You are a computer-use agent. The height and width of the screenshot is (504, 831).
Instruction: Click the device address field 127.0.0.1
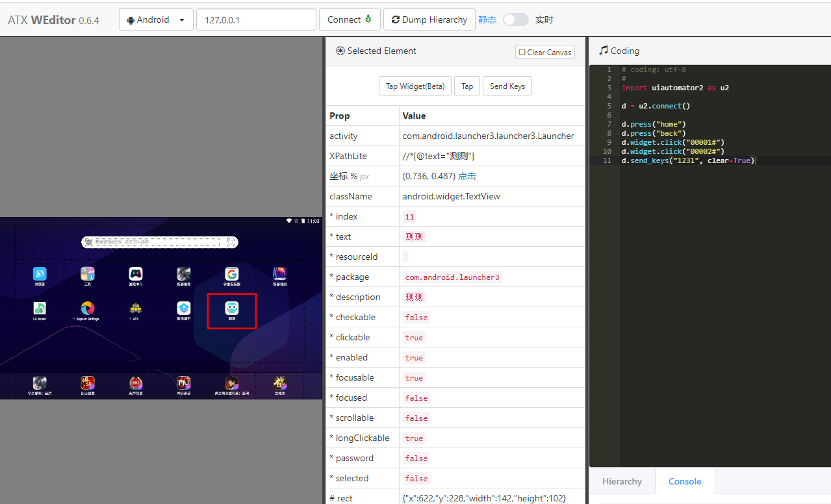[x=256, y=19]
